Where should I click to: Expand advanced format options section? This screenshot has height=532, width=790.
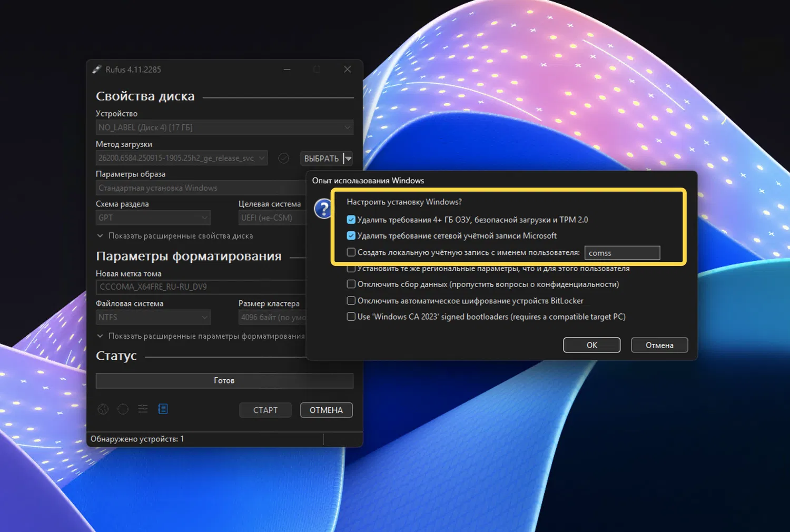click(201, 336)
